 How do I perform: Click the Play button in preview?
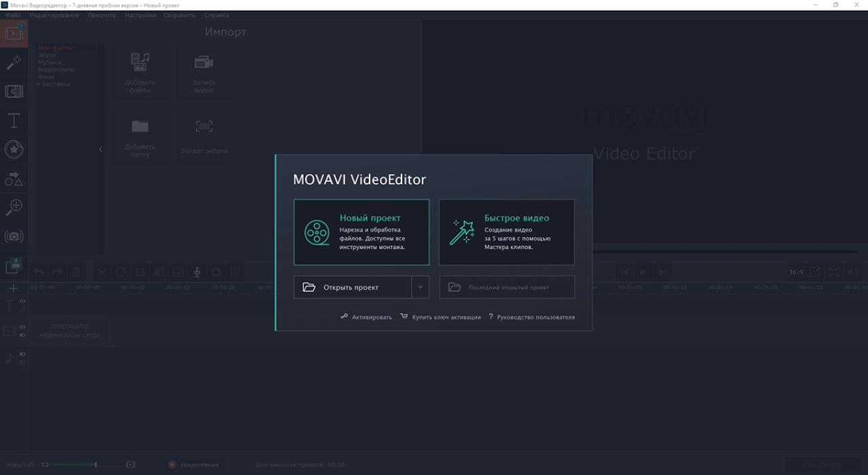tap(644, 272)
